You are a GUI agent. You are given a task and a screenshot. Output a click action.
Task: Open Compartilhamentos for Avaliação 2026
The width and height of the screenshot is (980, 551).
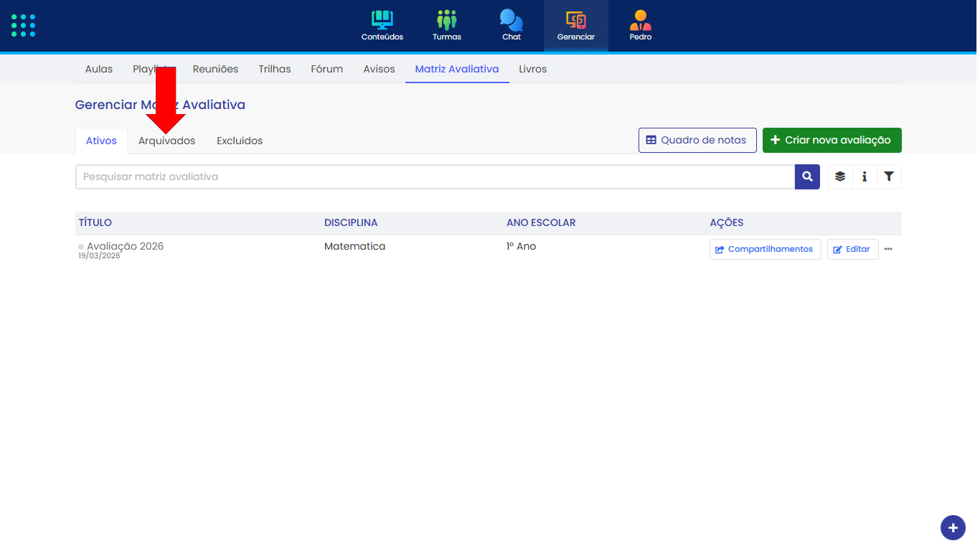tap(765, 249)
